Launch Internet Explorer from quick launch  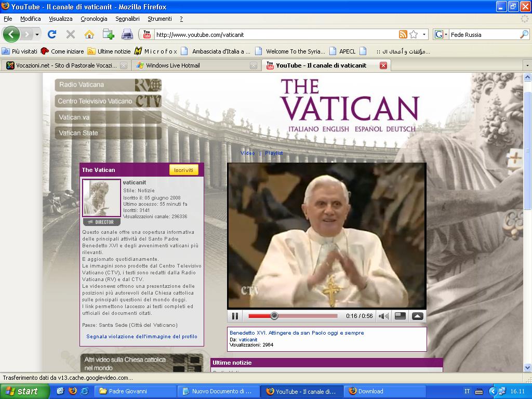click(x=85, y=391)
